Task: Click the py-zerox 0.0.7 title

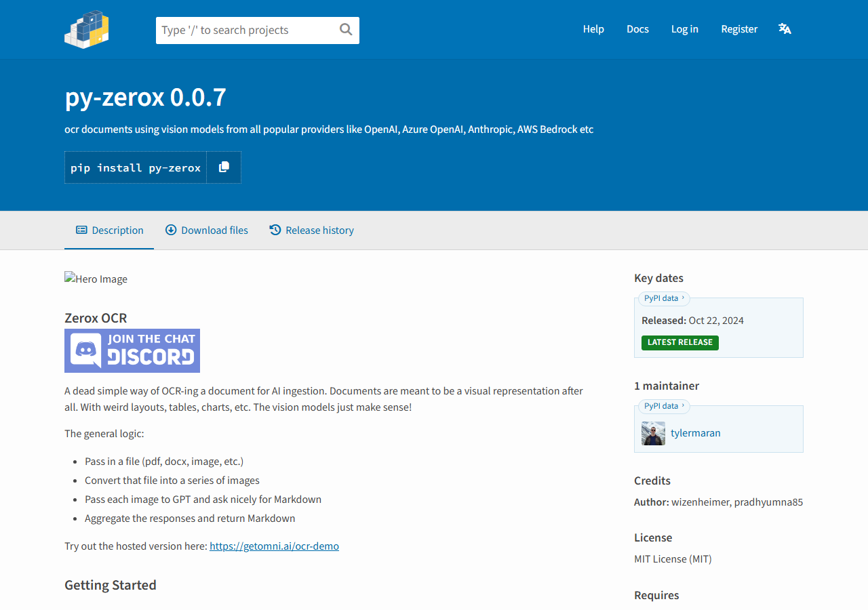Action: tap(145, 98)
